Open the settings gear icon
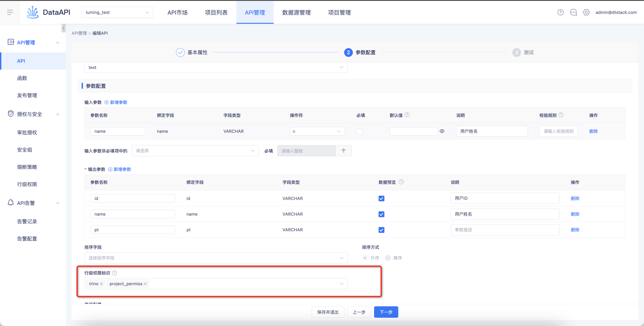Viewport: 644px width, 326px height. 586,12
